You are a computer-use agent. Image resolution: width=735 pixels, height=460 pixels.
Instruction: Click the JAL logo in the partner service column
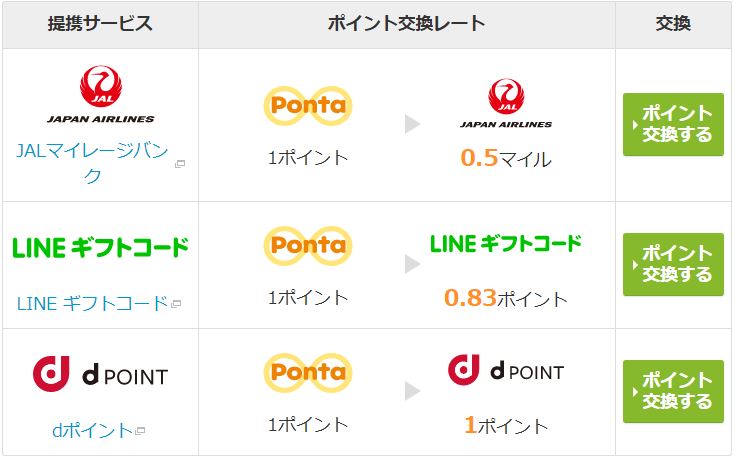pos(101,94)
